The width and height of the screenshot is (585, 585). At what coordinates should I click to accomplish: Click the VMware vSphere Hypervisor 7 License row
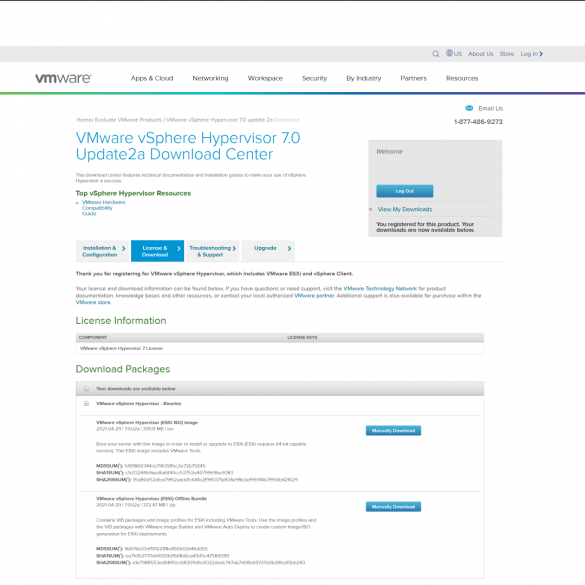coord(279,348)
